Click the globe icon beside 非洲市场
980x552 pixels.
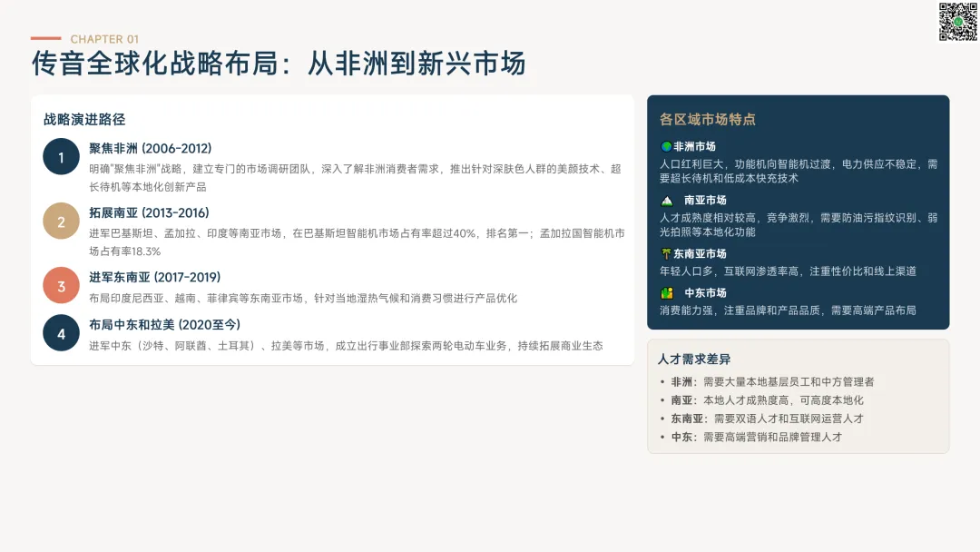666,146
